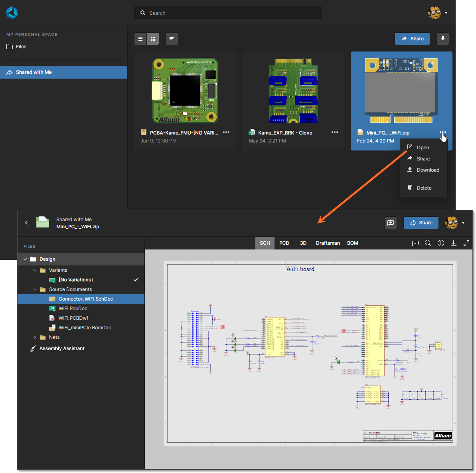Select WiFi.PCBDwf file
The image size is (476, 473).
(x=81, y=318)
